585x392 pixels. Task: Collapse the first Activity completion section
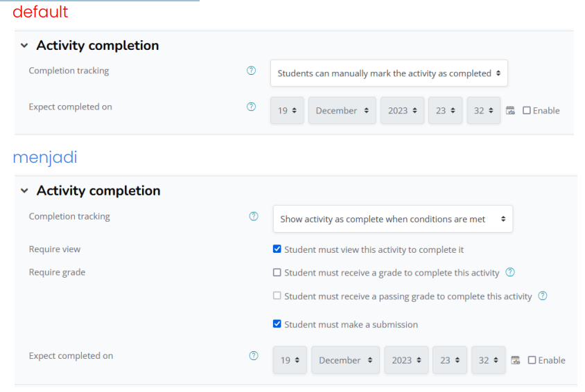pos(25,46)
